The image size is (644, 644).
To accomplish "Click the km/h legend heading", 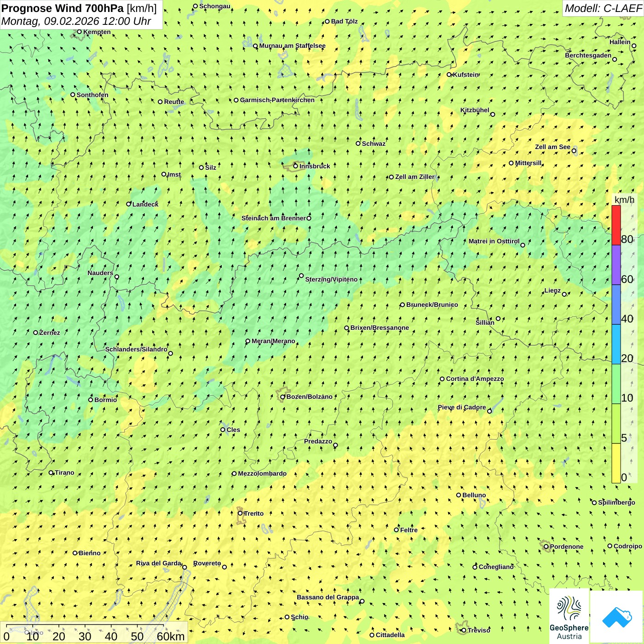I will [624, 200].
